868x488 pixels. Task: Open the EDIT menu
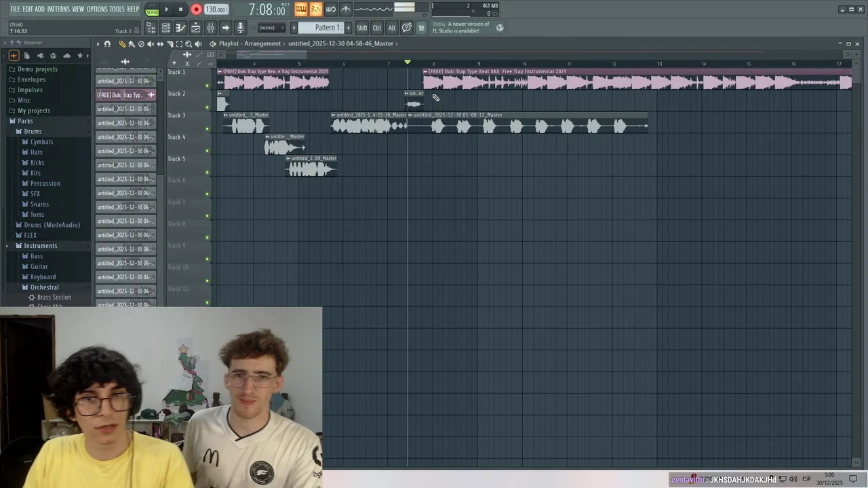pos(28,9)
